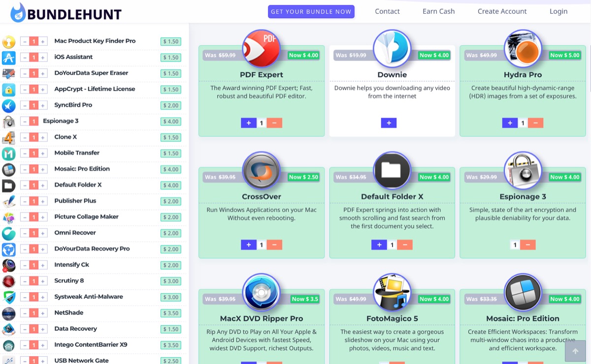This screenshot has height=364, width=591.
Task: Click the BundleHunt flame logo
Action: pos(18,12)
